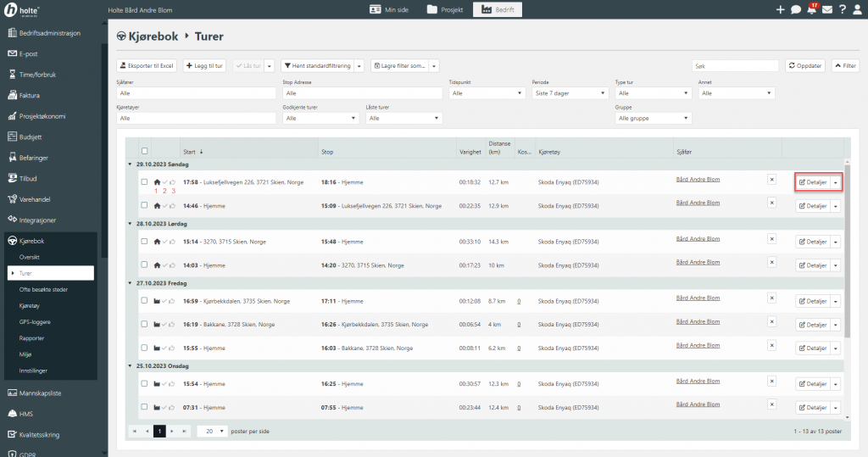The height and width of the screenshot is (457, 868).
Task: Open Detaljer for the 17:58 trip
Action: pyautogui.click(x=813, y=181)
